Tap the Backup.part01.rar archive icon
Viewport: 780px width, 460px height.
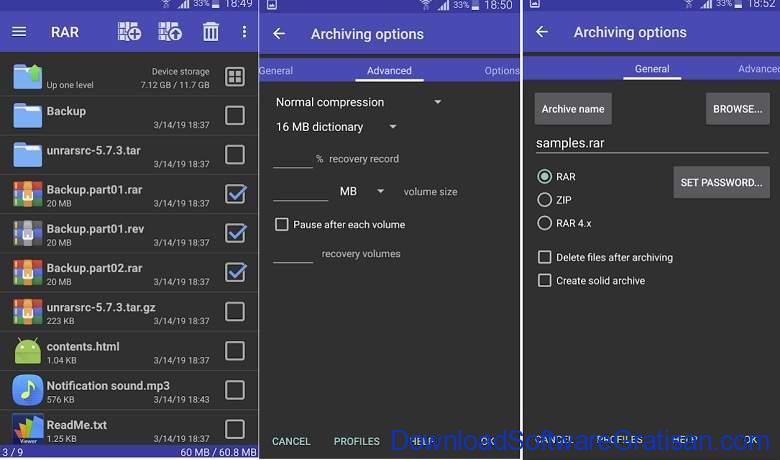tap(27, 194)
